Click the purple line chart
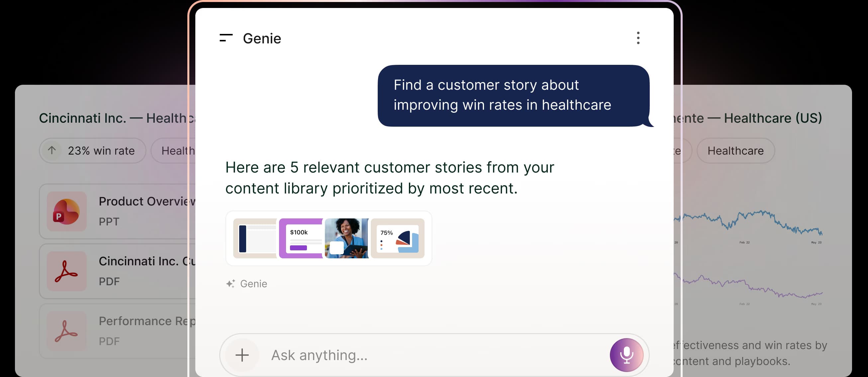 pos(748,287)
